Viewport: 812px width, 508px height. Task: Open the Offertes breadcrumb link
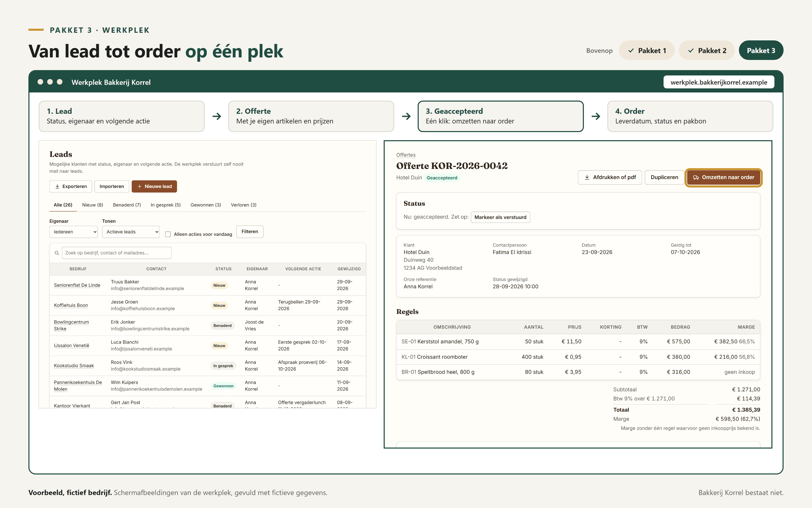pyautogui.click(x=406, y=155)
